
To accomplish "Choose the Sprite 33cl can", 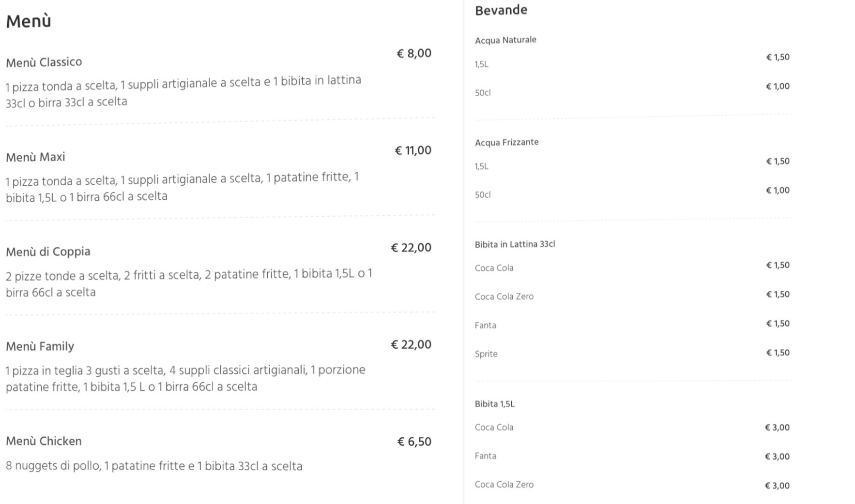I will pos(486,354).
